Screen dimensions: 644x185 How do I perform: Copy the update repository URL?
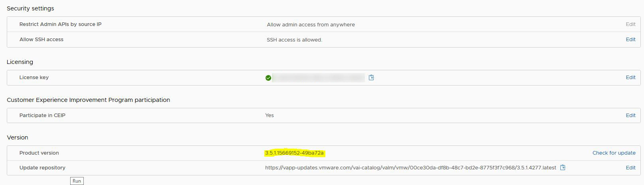pos(563,167)
